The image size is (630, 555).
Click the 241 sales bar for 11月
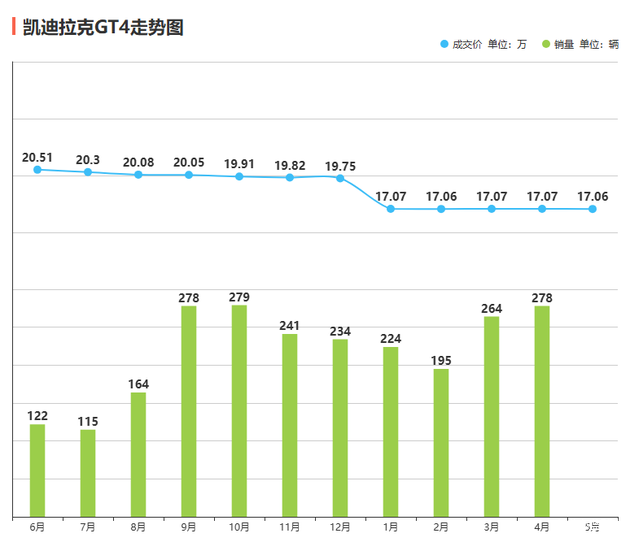point(290,425)
